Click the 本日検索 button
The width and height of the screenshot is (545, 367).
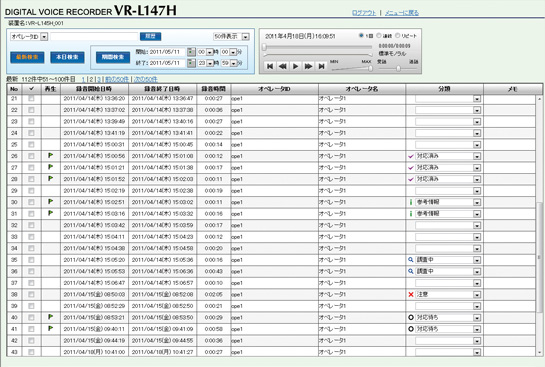click(67, 57)
